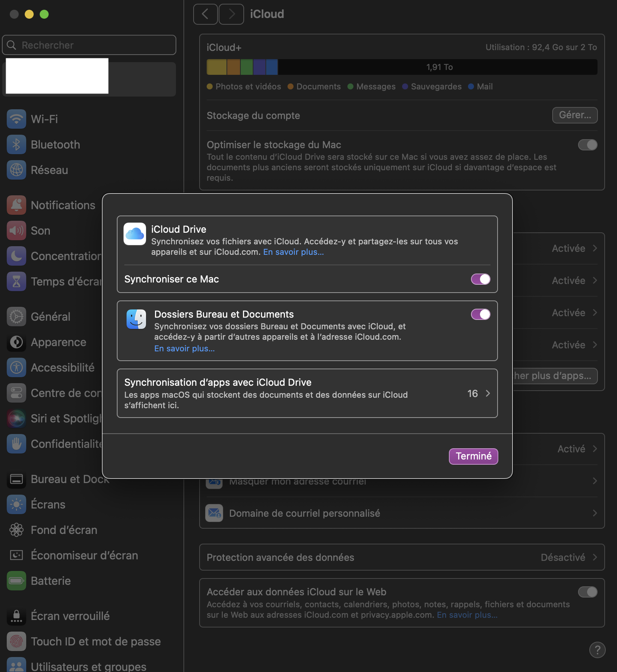Click the back navigation arrow
This screenshot has width=617, height=672.
pos(205,14)
